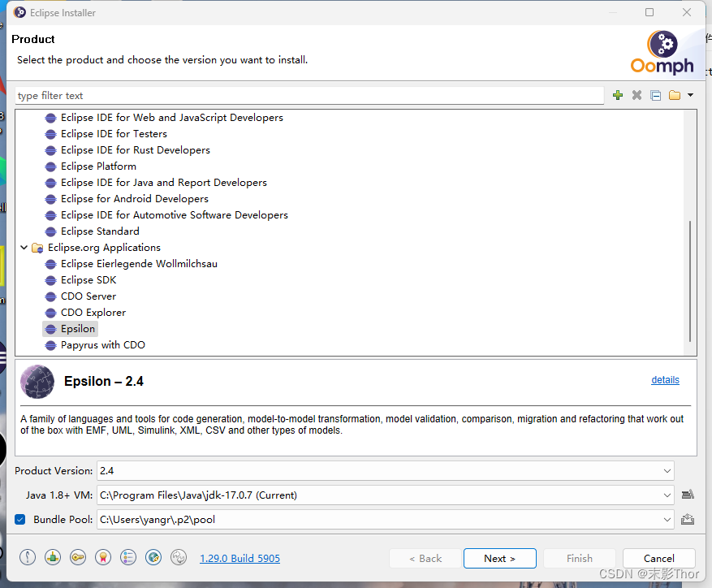The width and height of the screenshot is (712, 588).
Task: Select Eclipse for Android Developers
Action: pyautogui.click(x=135, y=199)
